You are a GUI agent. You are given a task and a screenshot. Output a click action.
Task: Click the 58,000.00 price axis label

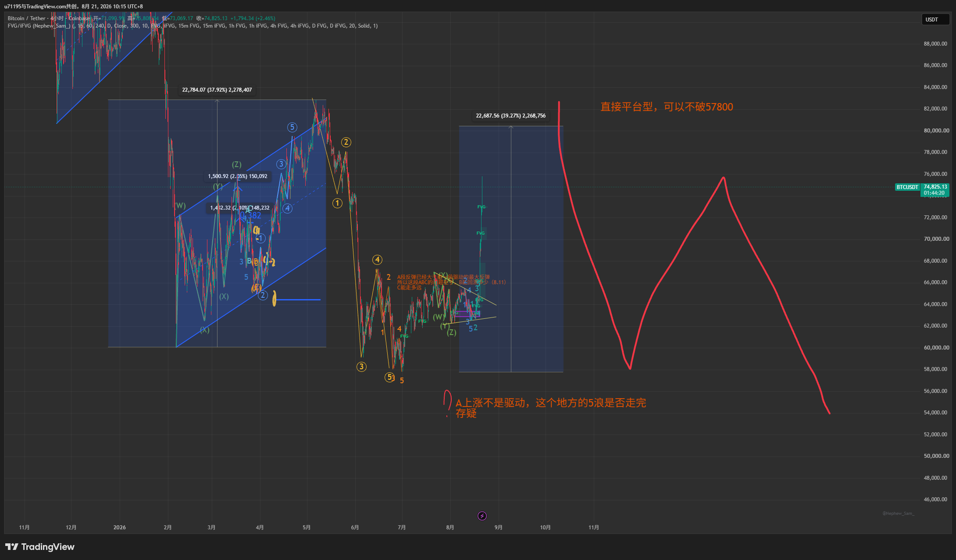tap(935, 369)
